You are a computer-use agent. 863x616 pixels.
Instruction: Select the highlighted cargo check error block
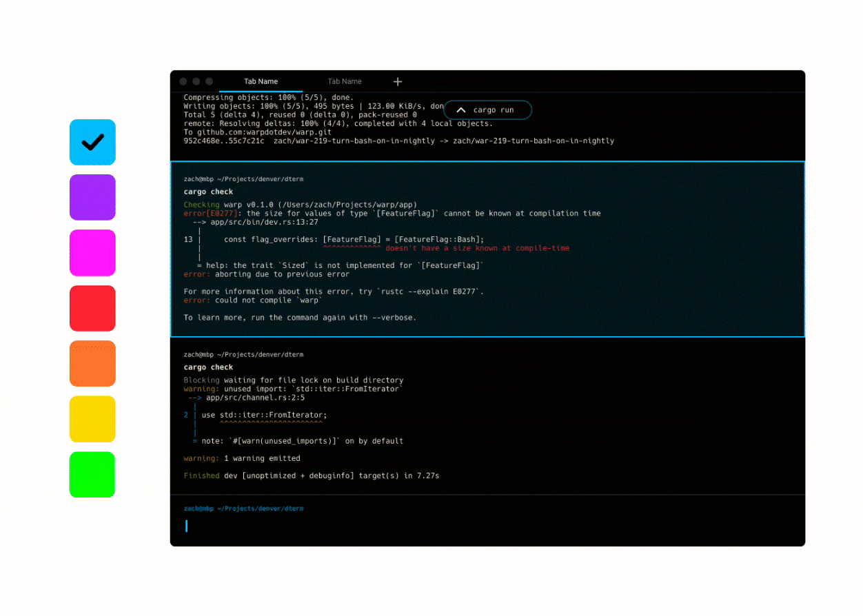point(487,249)
